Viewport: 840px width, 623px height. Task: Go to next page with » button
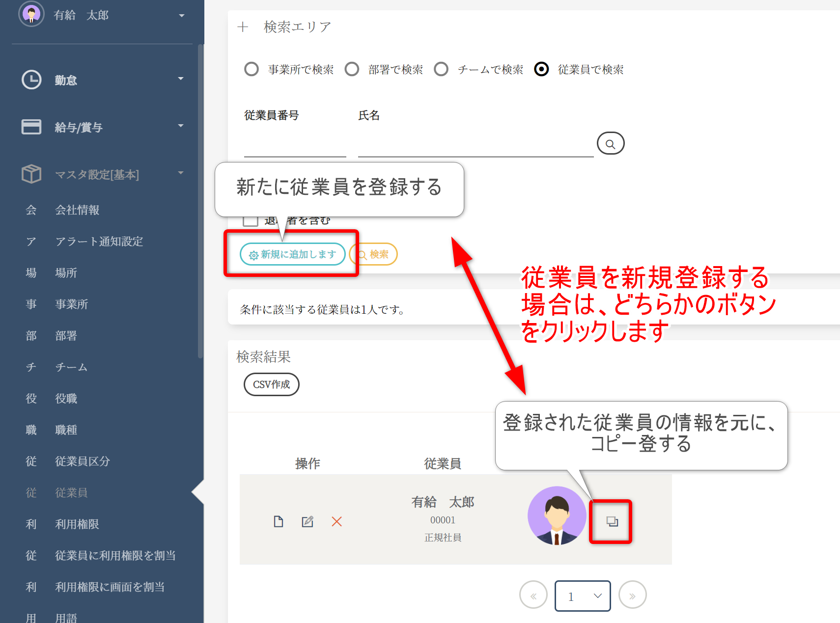coord(632,596)
